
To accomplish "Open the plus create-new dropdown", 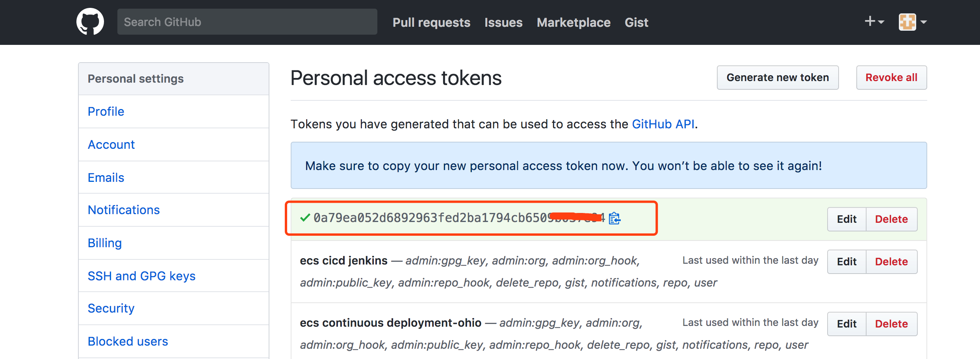I will pos(874,22).
